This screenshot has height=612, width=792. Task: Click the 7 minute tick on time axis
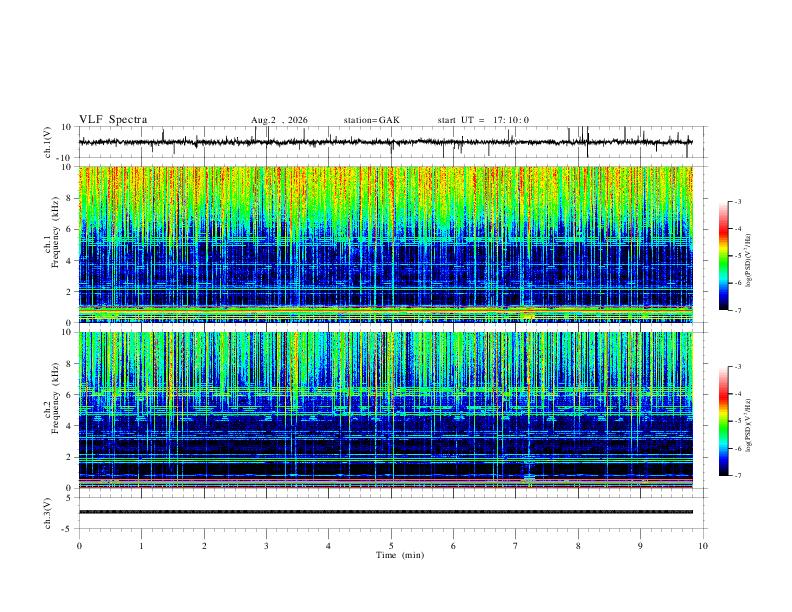(x=516, y=546)
